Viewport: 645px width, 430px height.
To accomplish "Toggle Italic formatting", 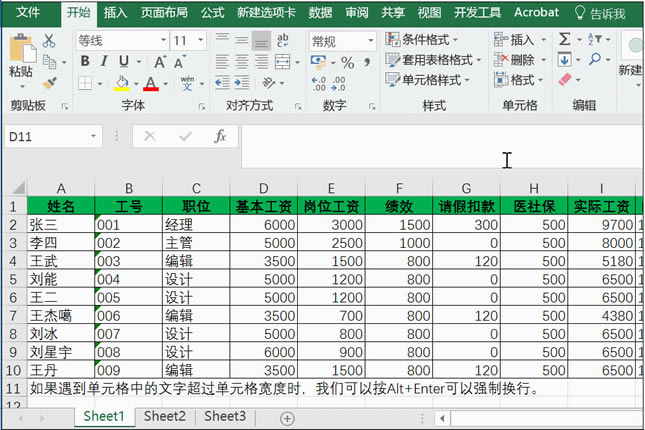I will [x=104, y=61].
